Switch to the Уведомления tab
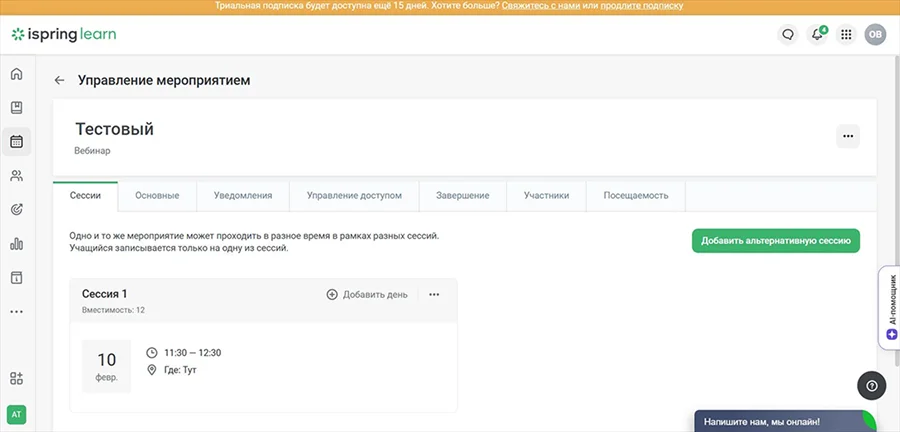 [x=243, y=196]
